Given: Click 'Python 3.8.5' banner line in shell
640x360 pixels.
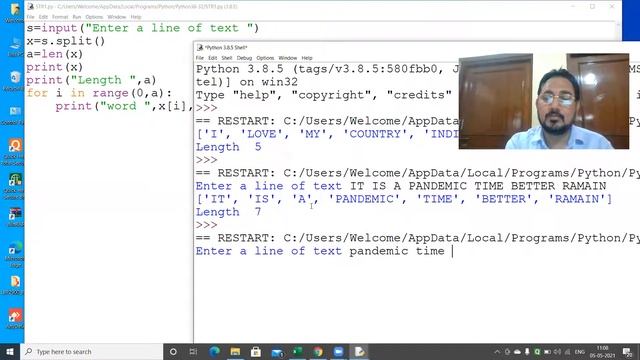Looking at the screenshot, I should (x=327, y=69).
